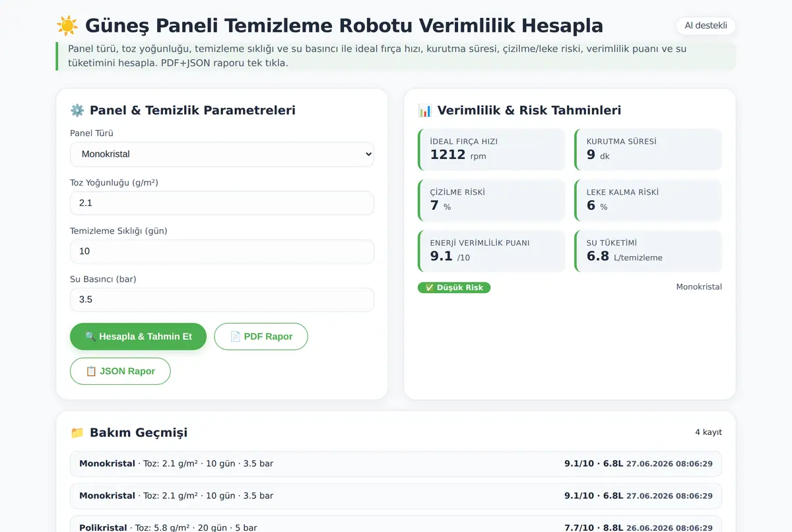This screenshot has width=792, height=532.
Task: Click the Panel Türü field label
Action: point(92,133)
